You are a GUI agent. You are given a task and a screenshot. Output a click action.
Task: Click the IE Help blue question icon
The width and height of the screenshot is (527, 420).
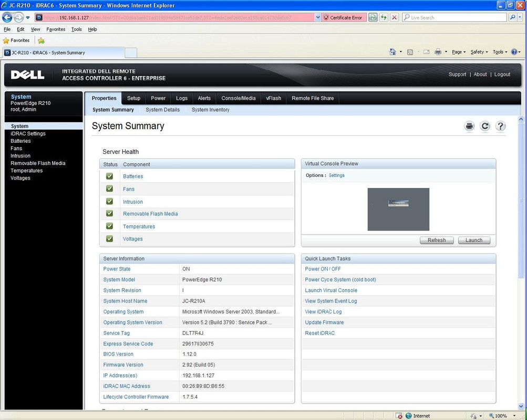pos(514,52)
